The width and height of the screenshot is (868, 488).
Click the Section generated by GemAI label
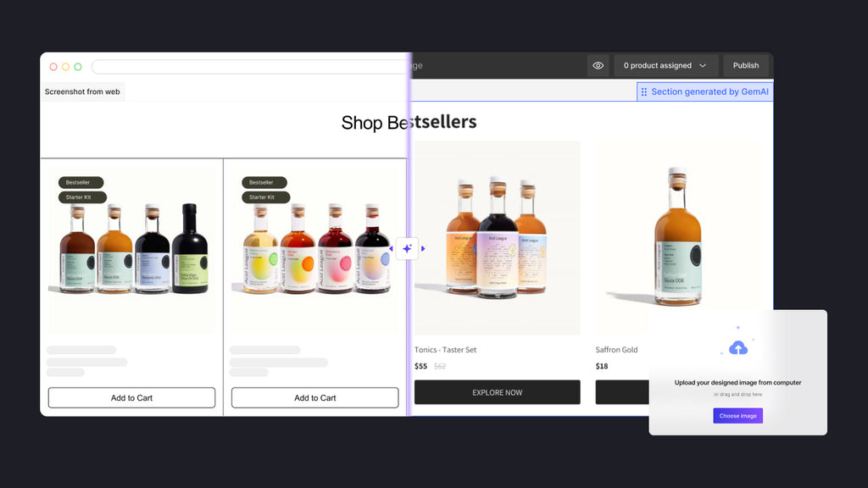coord(710,91)
